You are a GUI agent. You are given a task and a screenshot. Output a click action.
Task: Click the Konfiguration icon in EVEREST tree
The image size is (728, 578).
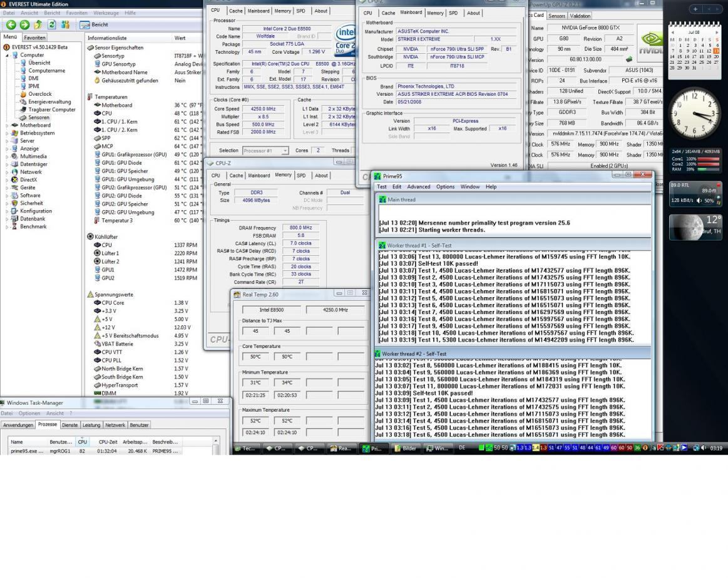coord(14,211)
